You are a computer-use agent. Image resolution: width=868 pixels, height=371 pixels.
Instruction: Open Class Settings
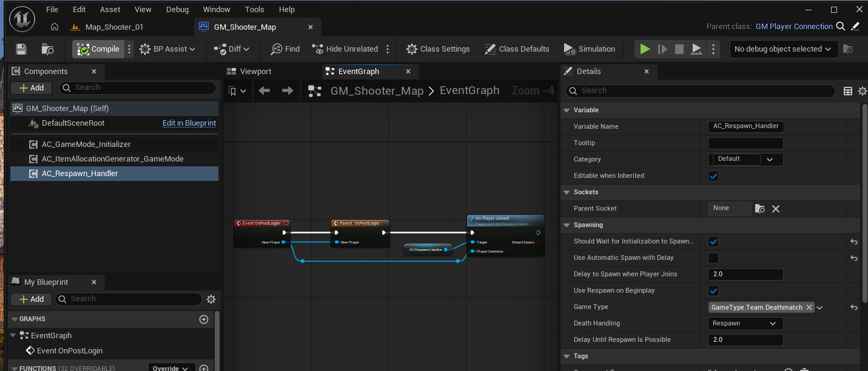coord(438,49)
